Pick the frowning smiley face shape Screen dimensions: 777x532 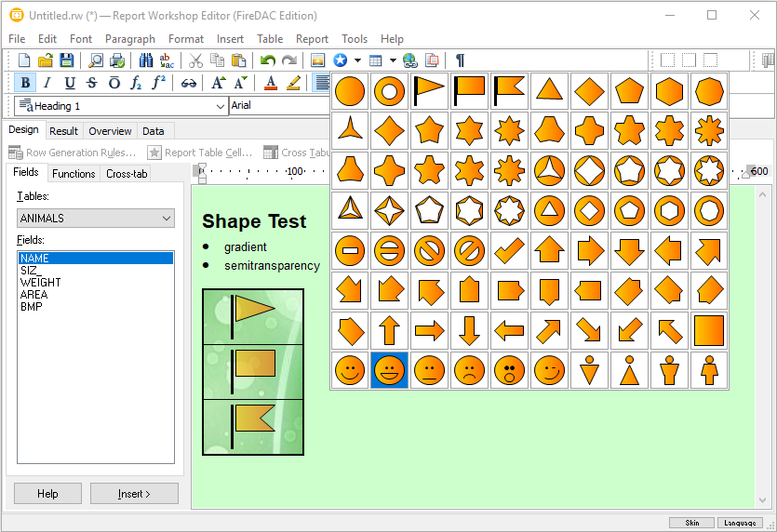[x=469, y=370]
